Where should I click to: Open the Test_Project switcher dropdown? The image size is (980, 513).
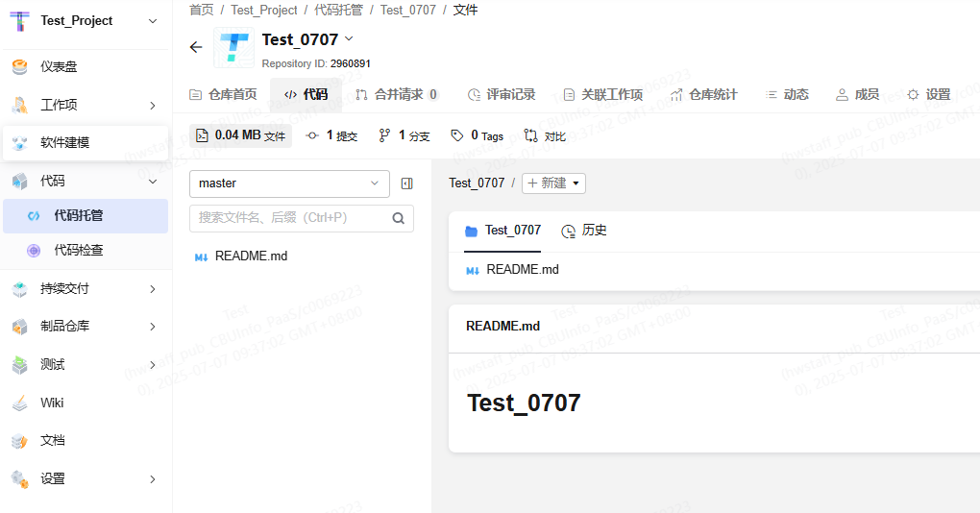pyautogui.click(x=153, y=21)
